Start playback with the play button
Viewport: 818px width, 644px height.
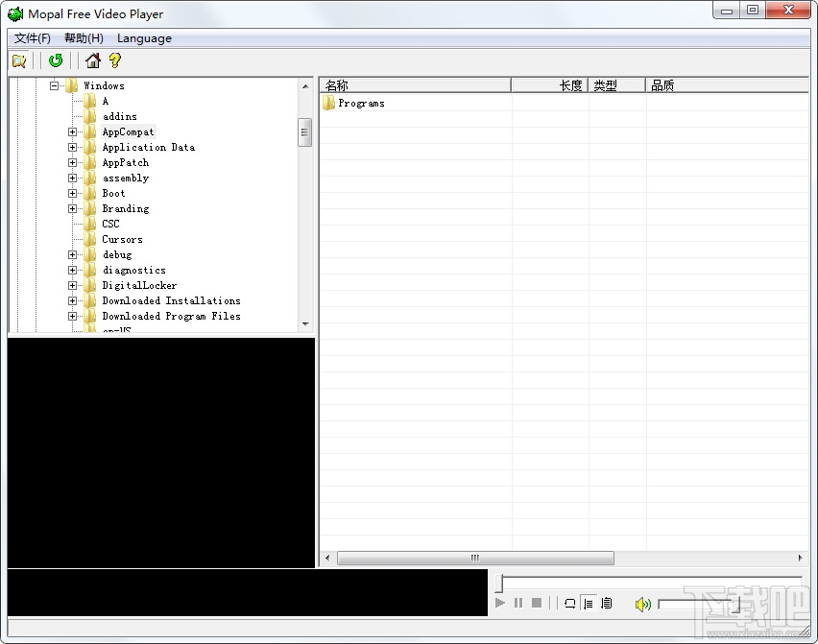click(500, 603)
